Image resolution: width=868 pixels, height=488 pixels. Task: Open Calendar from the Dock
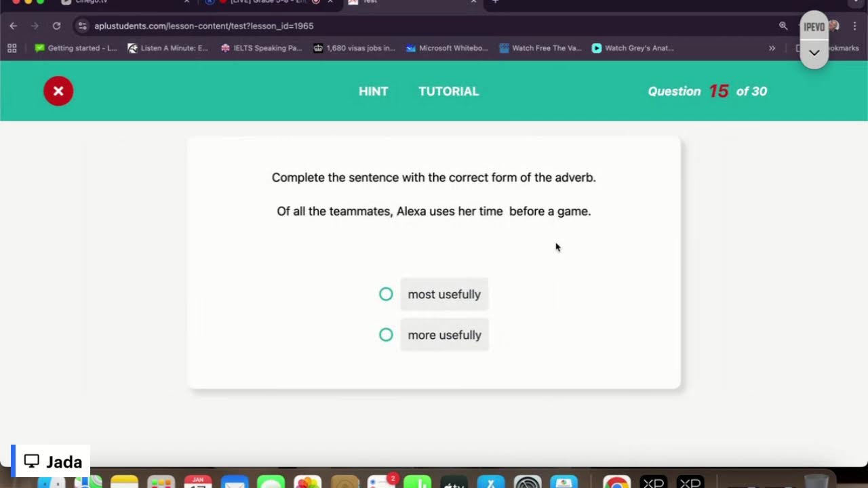tap(198, 482)
